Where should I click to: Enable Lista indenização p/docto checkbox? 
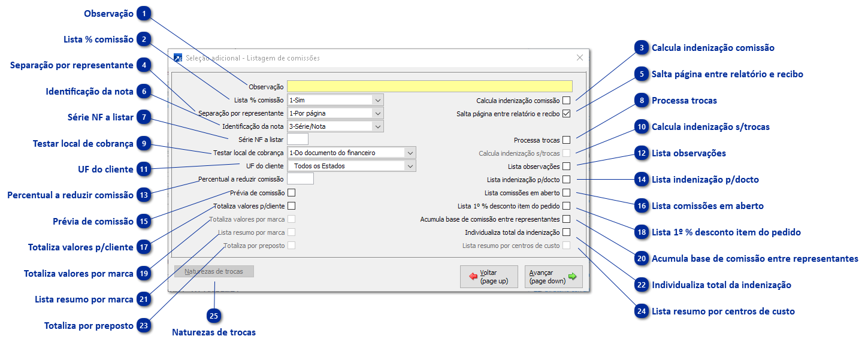click(566, 180)
